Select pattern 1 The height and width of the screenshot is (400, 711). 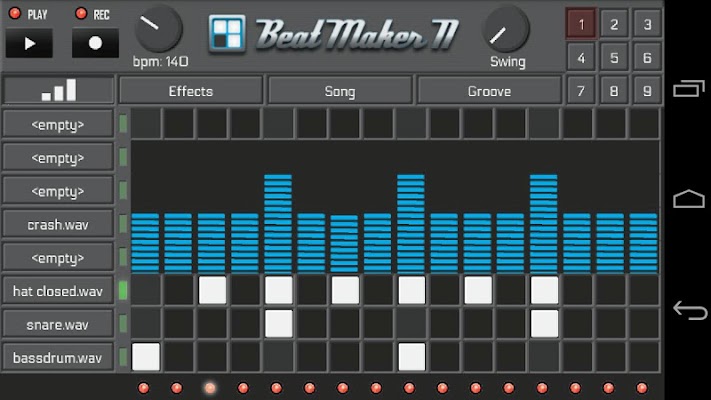click(x=581, y=24)
